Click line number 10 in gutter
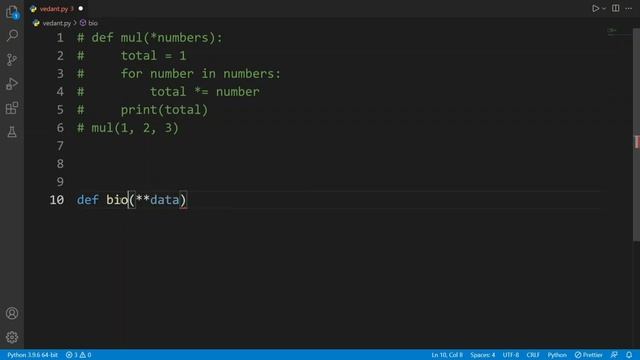The height and width of the screenshot is (360, 640). [x=57, y=200]
